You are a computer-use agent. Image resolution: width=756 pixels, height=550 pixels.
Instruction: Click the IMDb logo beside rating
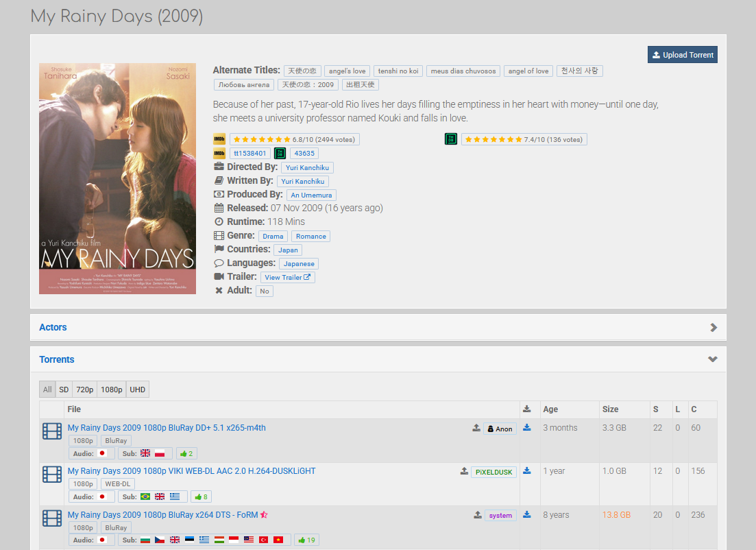[x=219, y=139]
